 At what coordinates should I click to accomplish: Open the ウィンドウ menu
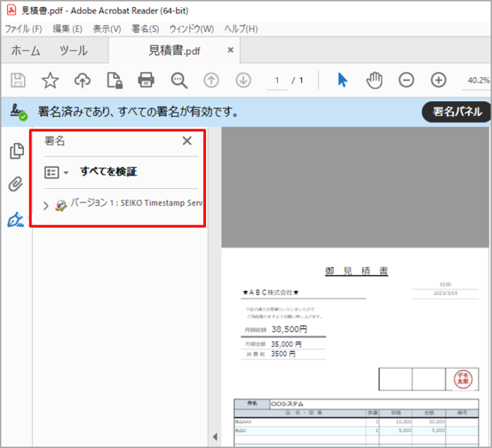[192, 29]
